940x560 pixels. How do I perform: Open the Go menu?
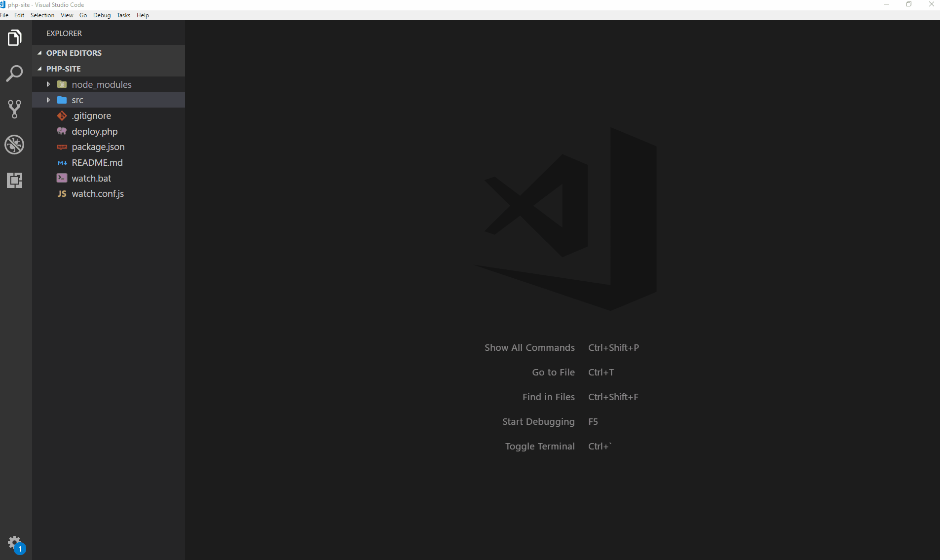pyautogui.click(x=83, y=15)
